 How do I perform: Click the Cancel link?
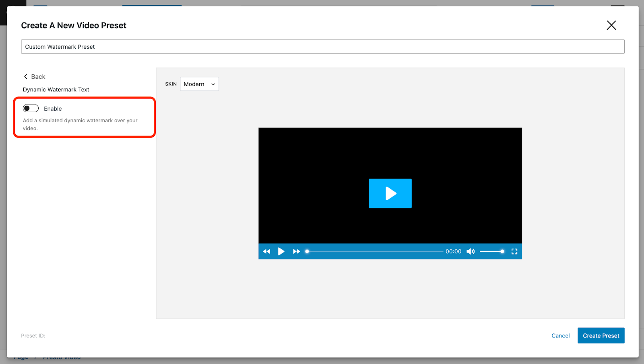[x=560, y=335]
